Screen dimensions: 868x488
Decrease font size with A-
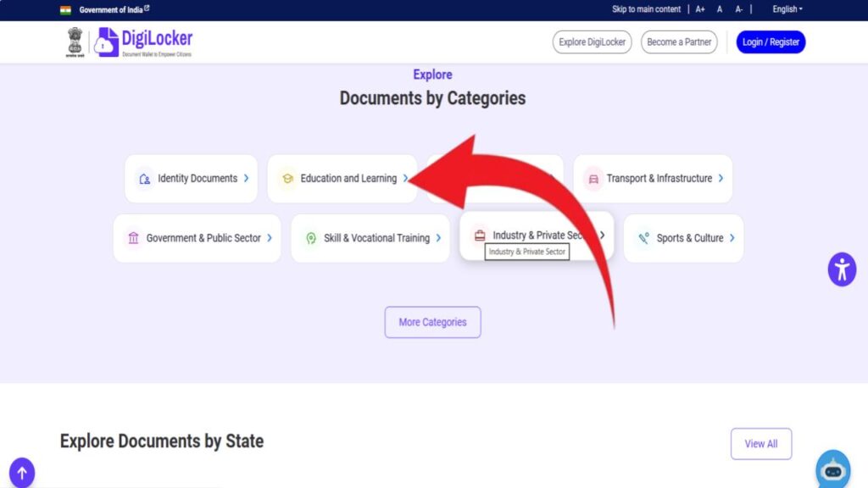tap(739, 9)
